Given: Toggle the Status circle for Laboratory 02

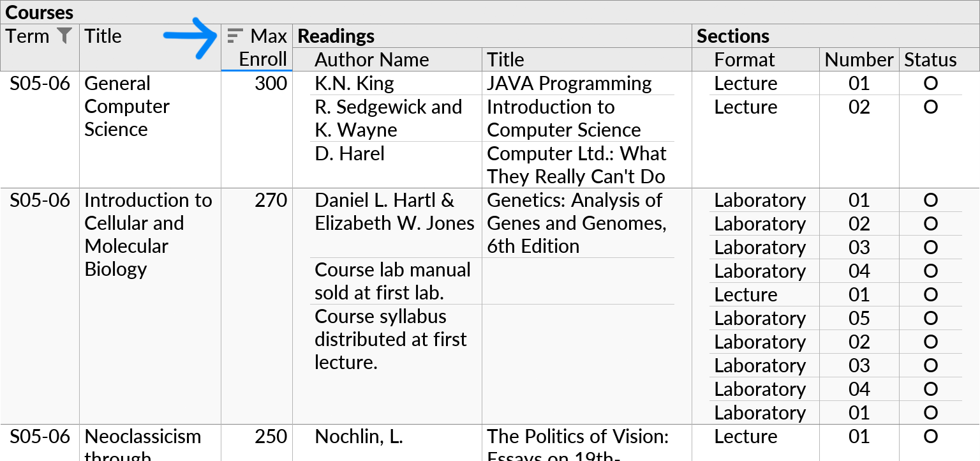Looking at the screenshot, I should click(931, 224).
